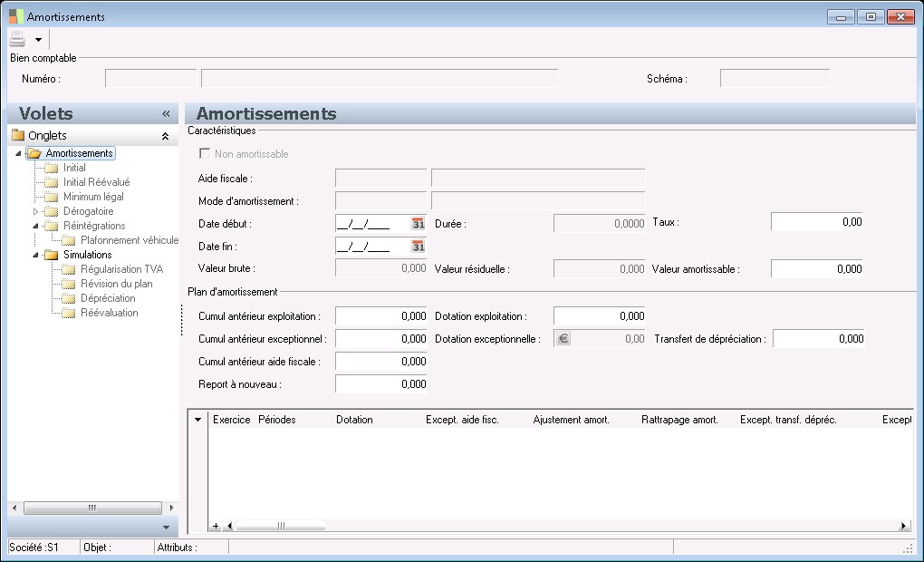Collapse the Simulations tree node
924x562 pixels.
click(x=36, y=255)
